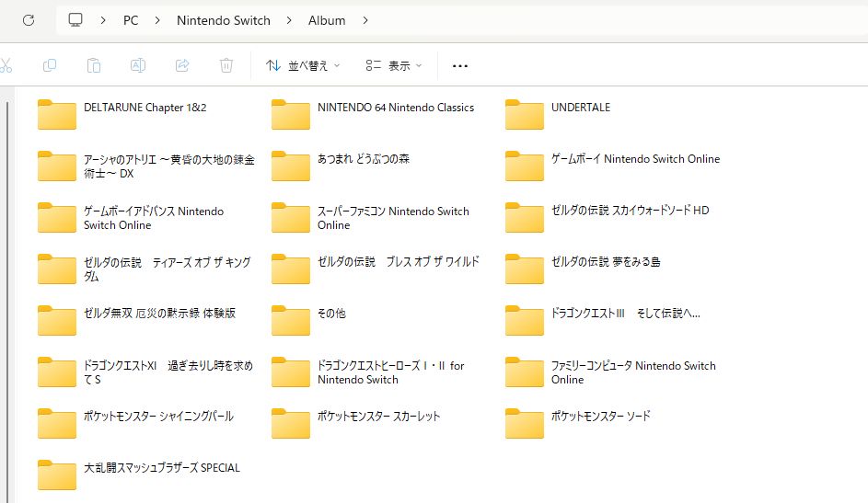
Task: Click the DELTARUNE Chapter 1&2 name text
Action: pos(145,108)
